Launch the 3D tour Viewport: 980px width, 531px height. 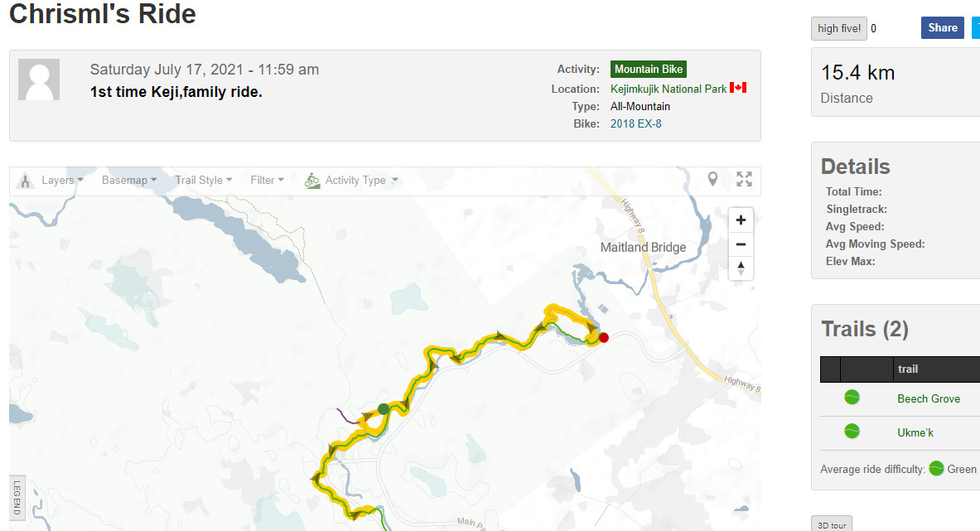click(x=830, y=524)
